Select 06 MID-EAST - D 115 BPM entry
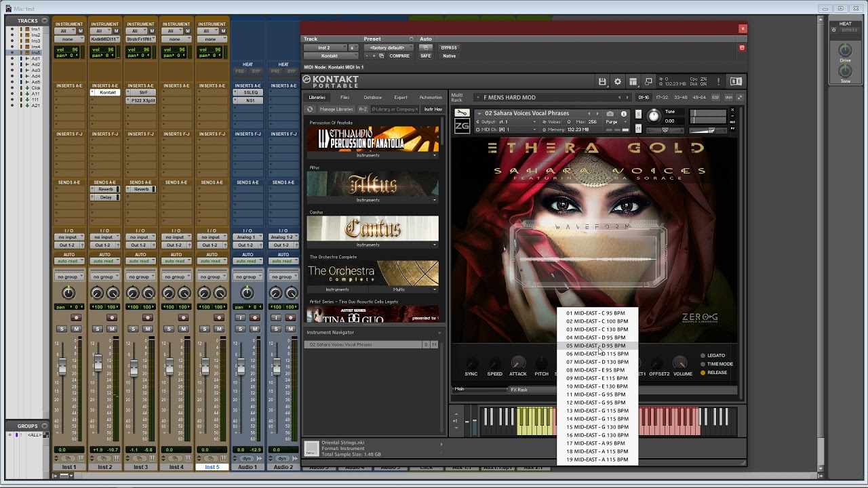Screen dimensions: 868x488 (x=597, y=354)
